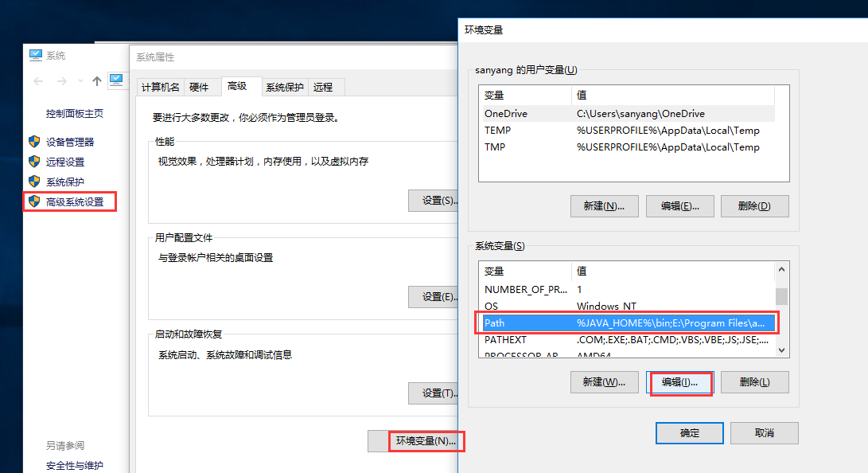Switch to 计算机名 tab
Viewport: 868px width, 473px height.
[x=160, y=87]
